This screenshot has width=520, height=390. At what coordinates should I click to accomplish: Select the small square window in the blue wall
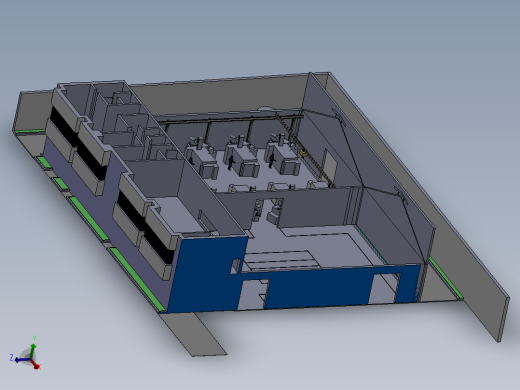(x=235, y=266)
